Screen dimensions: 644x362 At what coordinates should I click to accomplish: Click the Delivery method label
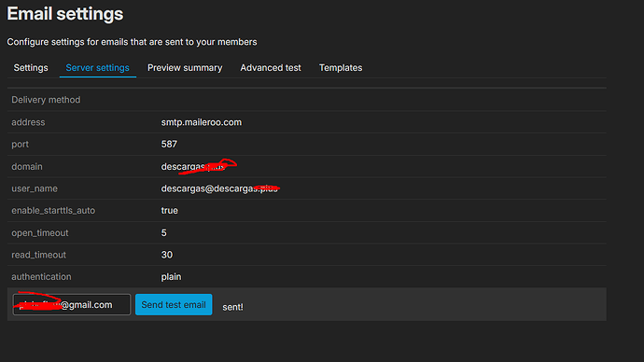click(46, 100)
